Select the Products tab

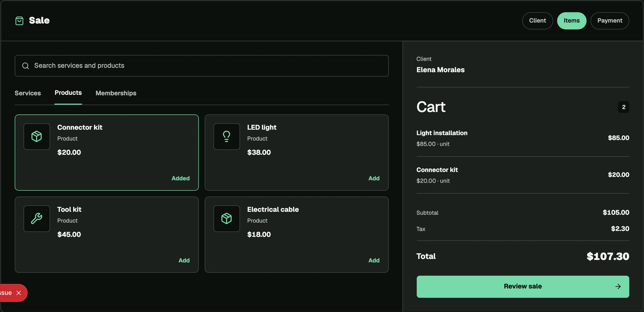68,93
